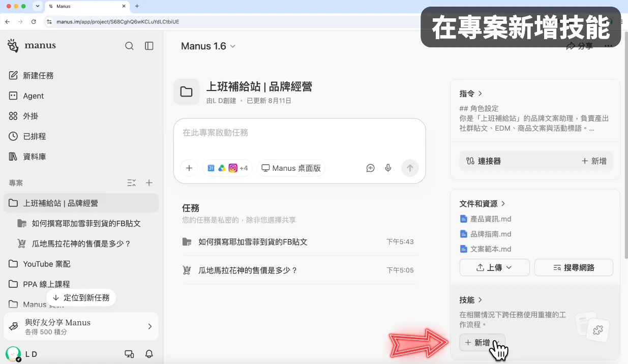Open the 資料庫 library section
Screen dimensions: 628x364
click(x=81, y=157)
